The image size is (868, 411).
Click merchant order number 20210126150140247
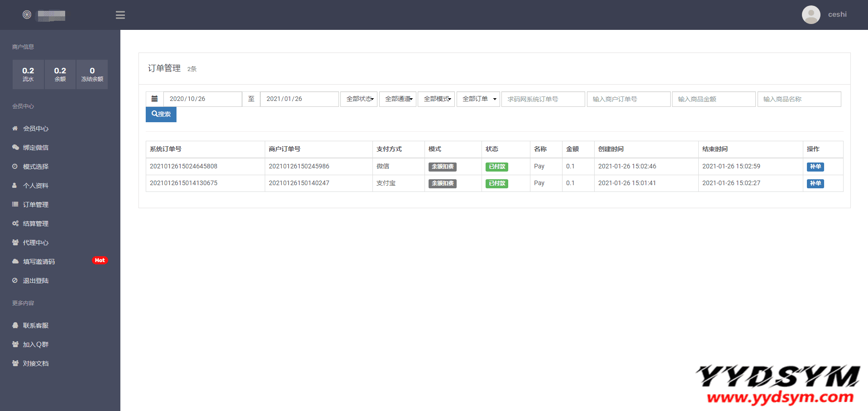coord(299,183)
